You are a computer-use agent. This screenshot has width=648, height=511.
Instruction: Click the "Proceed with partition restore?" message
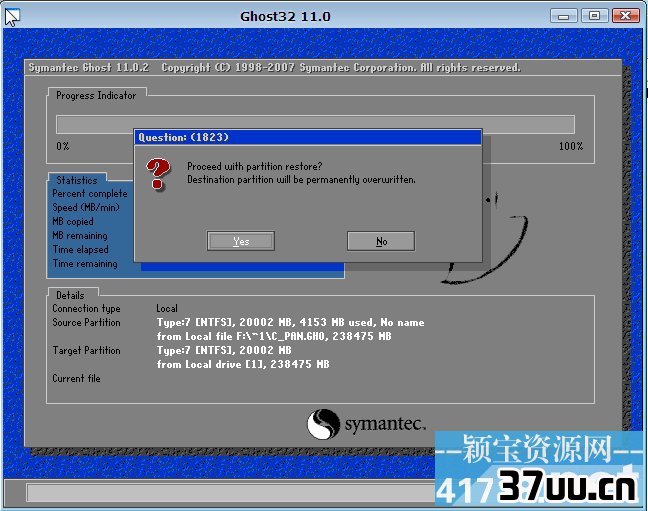click(255, 166)
